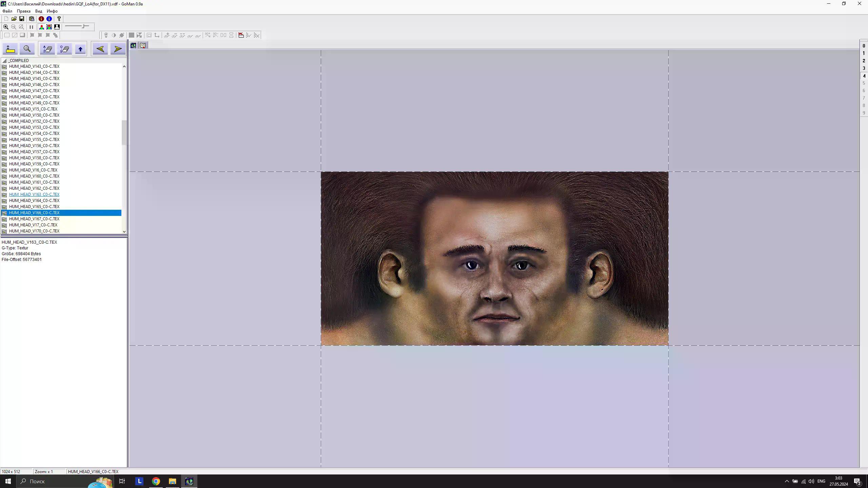The width and height of the screenshot is (868, 488).
Task: Click the blue up arrow button
Action: [x=80, y=49]
